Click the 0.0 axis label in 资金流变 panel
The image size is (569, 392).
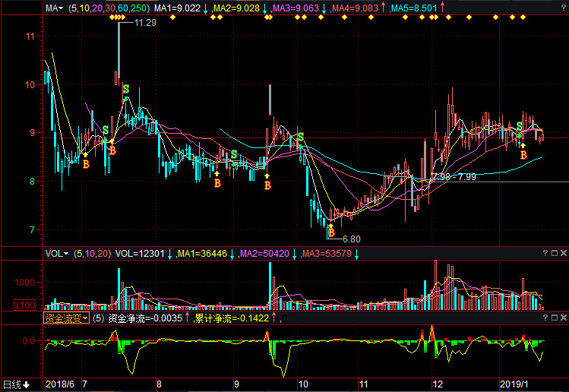(29, 340)
